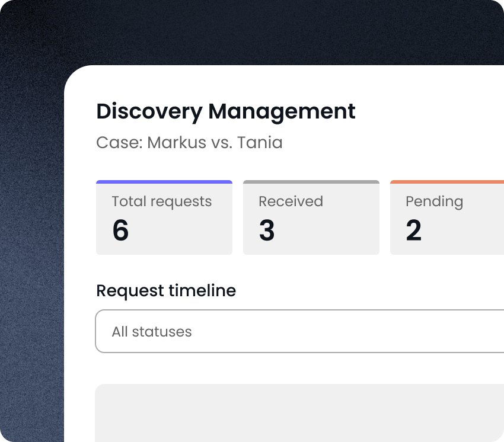Click the purple accent bar above Total requests
Viewport: 504px width, 442px height.
(x=164, y=180)
